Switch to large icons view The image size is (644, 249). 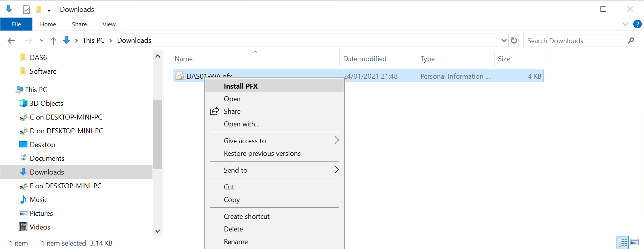(634, 242)
